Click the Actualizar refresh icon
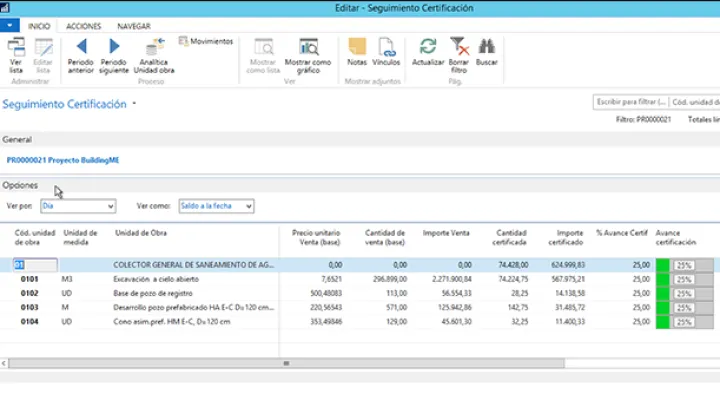 click(x=427, y=47)
